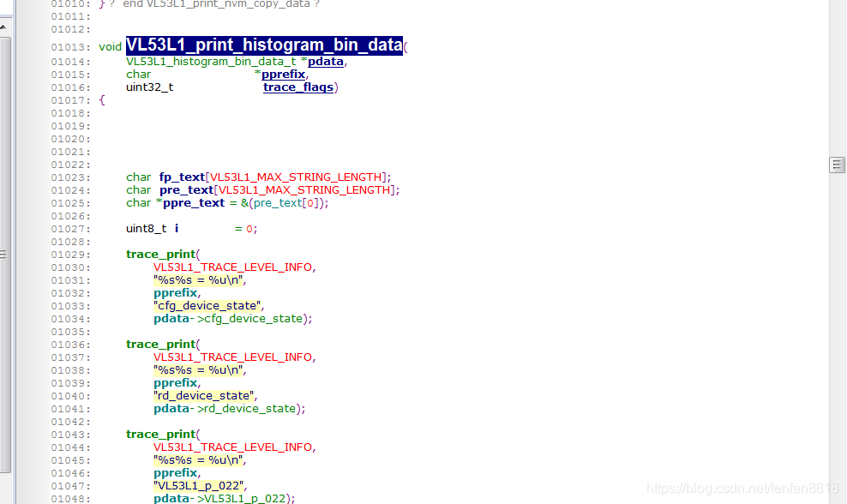Click the "VL53L1_p_022" string literal
847x504 pixels.
200,486
